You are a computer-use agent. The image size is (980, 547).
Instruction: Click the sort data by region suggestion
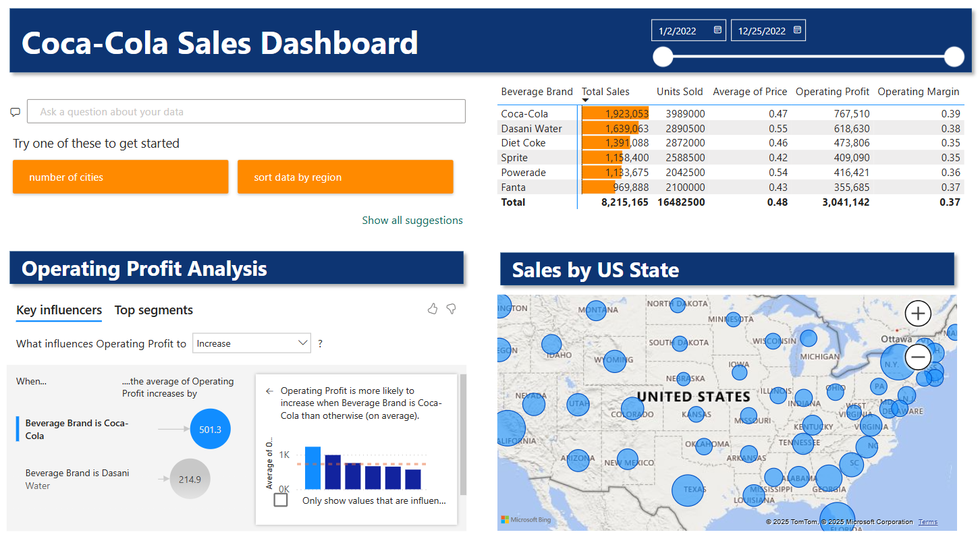[x=345, y=177]
